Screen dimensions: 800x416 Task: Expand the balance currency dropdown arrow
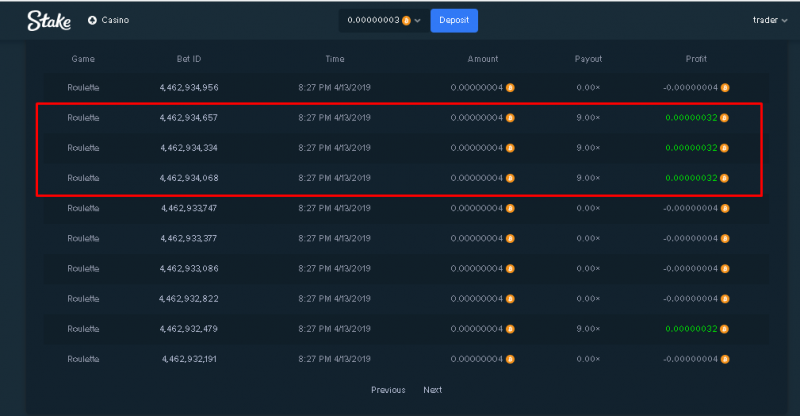[x=417, y=20]
